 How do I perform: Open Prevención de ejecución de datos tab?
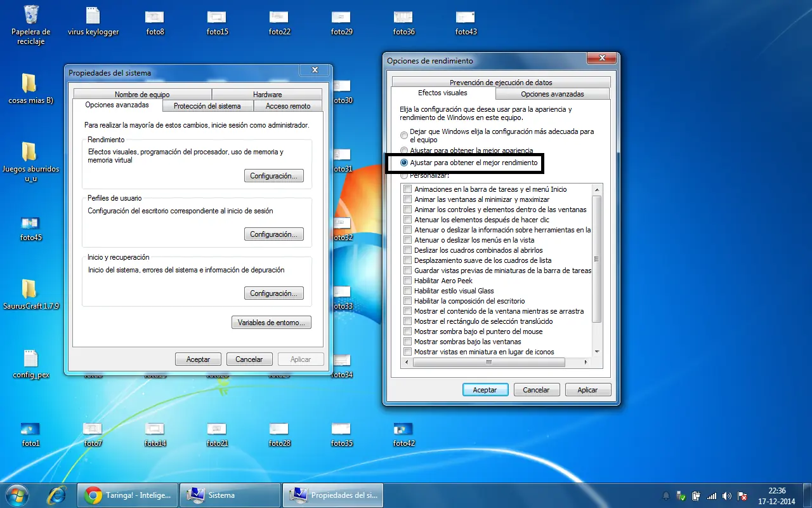click(x=501, y=83)
